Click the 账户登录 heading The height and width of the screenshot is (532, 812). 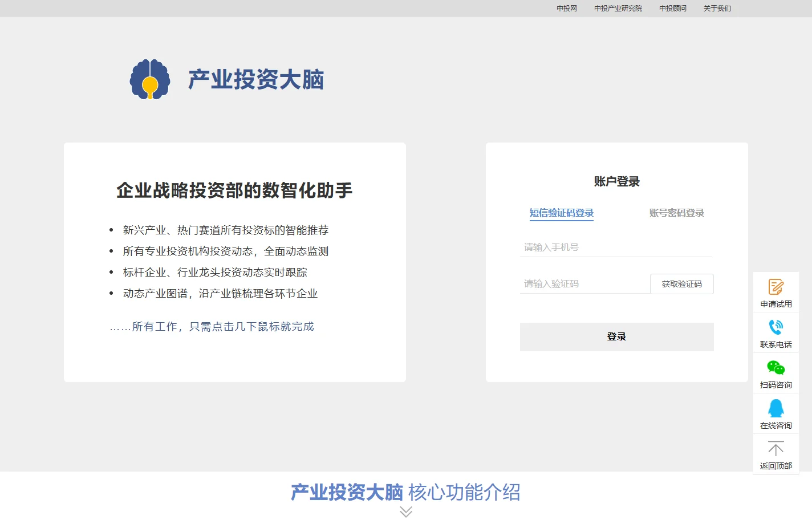click(x=617, y=181)
